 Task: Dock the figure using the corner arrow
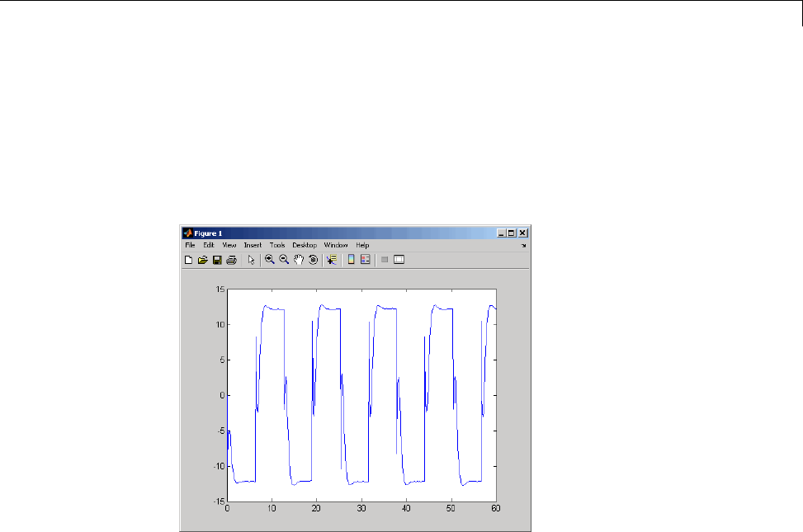tap(524, 246)
